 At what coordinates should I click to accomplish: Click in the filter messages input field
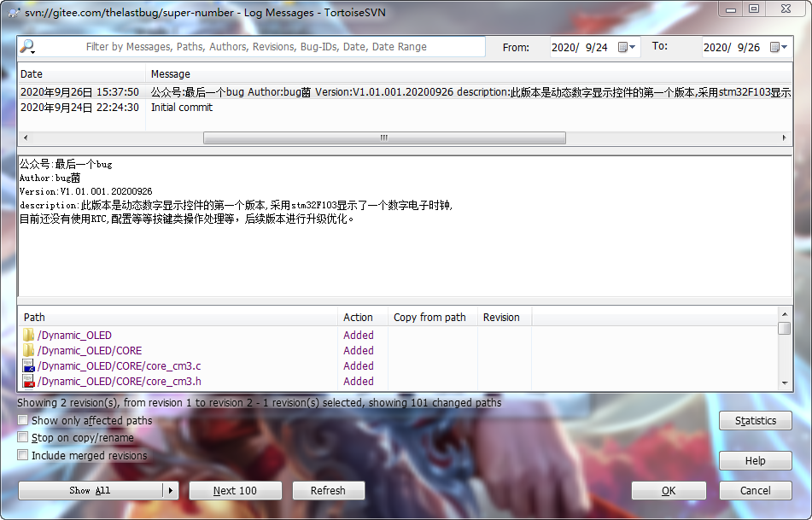(x=256, y=47)
